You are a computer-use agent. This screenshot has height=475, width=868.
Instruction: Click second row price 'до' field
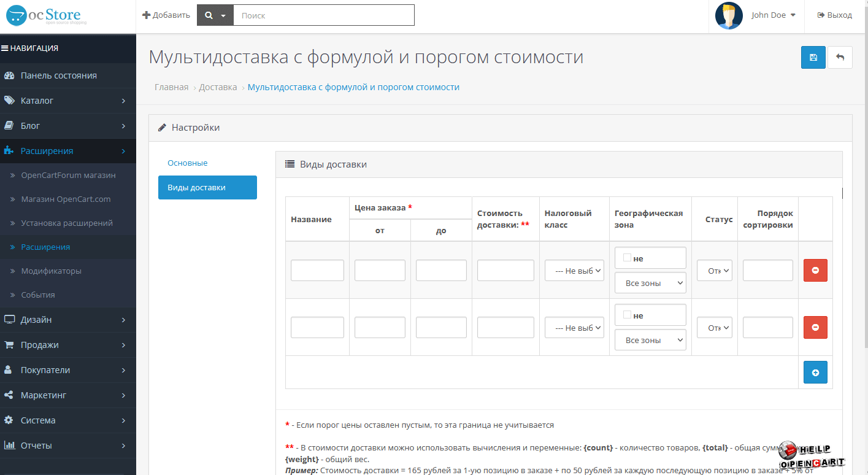pos(441,328)
